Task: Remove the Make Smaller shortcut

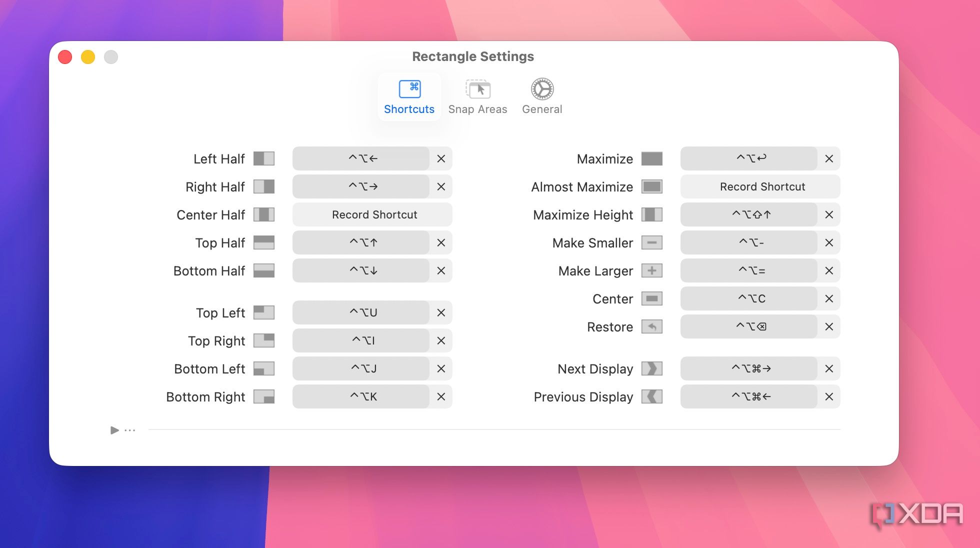Action: tap(829, 242)
